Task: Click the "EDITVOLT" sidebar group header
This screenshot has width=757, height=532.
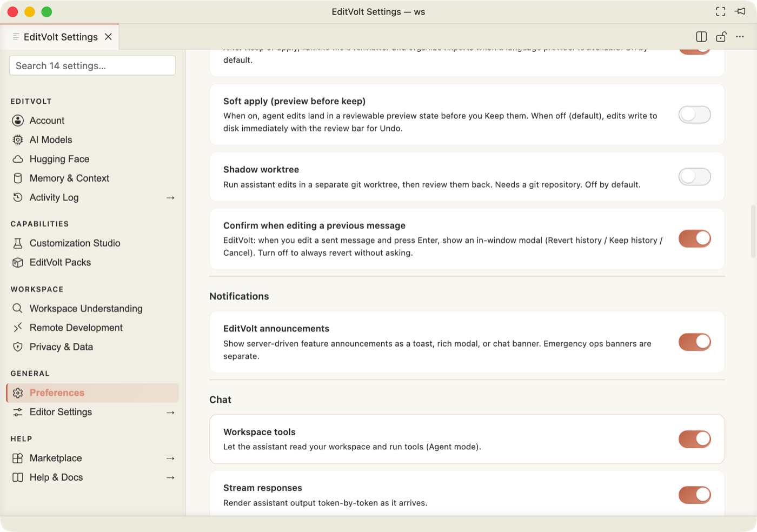Action: point(31,101)
